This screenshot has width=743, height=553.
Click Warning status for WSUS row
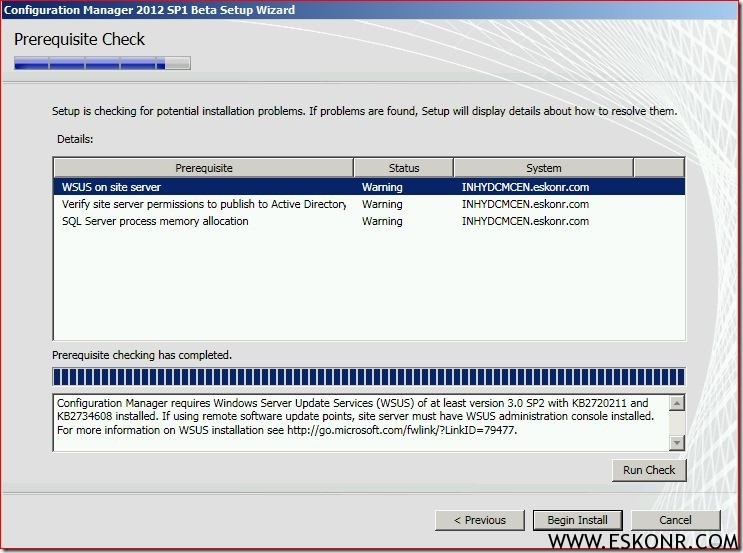(x=382, y=187)
